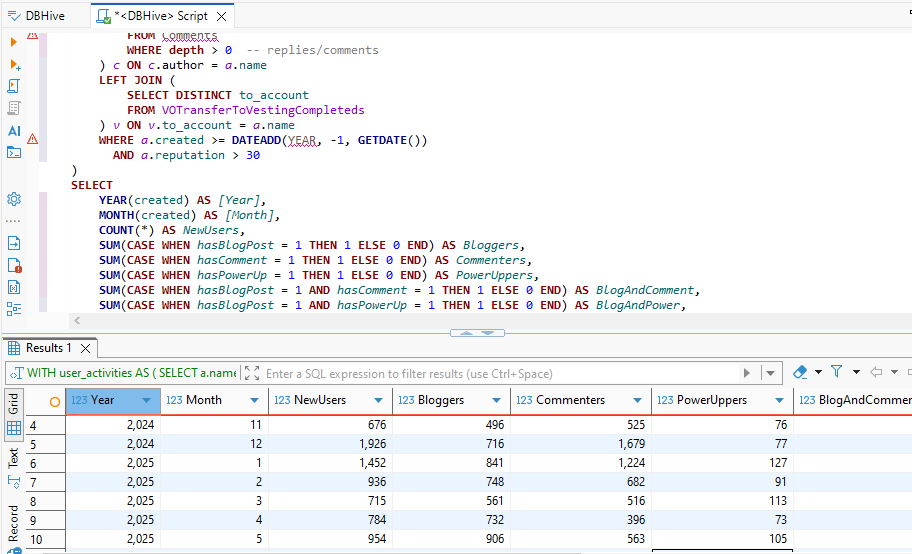Select PowerUppers cell with value 127
This screenshot has height=554, width=912.
tap(722, 463)
